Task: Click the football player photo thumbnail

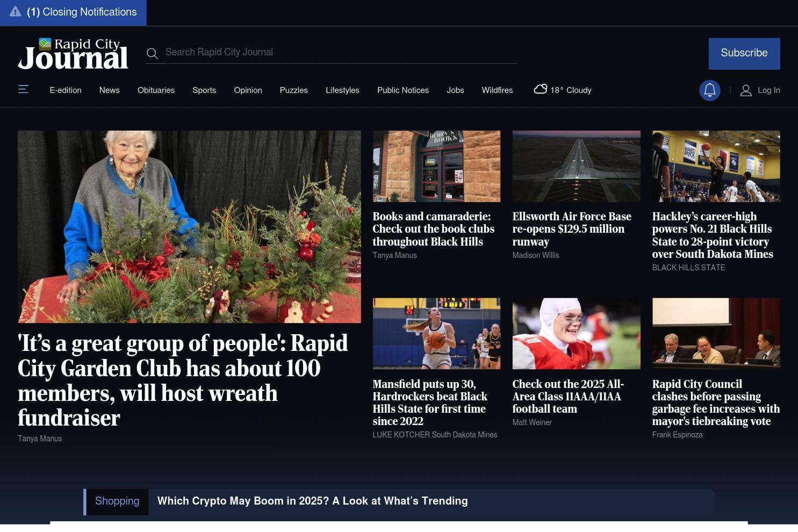Action: pos(576,334)
